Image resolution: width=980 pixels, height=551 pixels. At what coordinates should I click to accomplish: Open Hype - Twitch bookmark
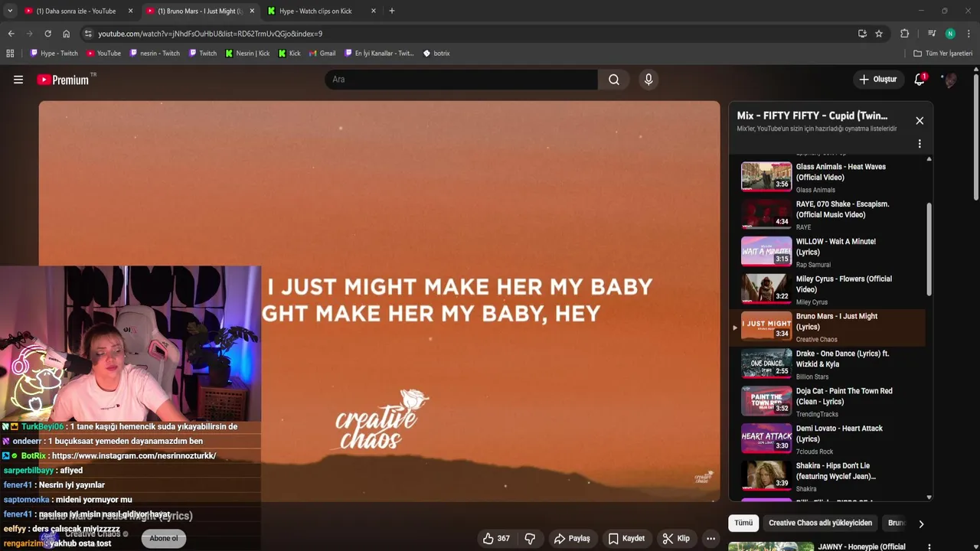(54, 54)
